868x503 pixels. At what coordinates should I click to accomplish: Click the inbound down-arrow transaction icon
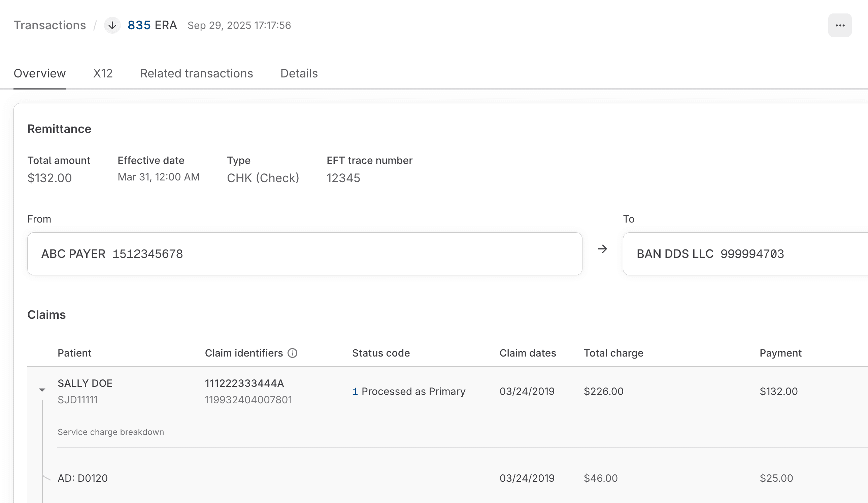112,26
